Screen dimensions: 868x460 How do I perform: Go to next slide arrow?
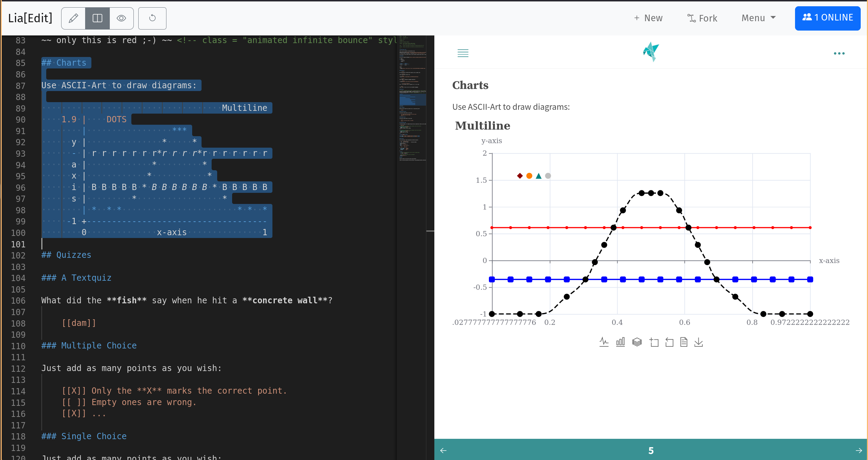[x=859, y=450]
